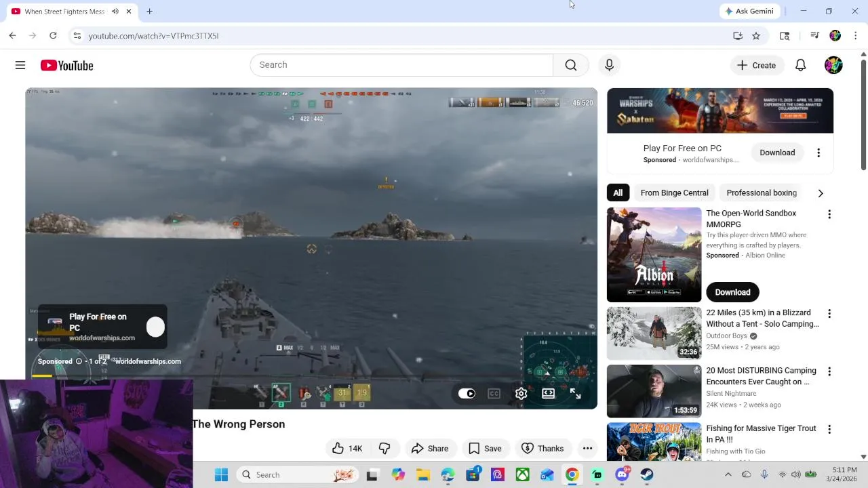Image resolution: width=868 pixels, height=488 pixels.
Task: Click Ask Gemini button
Action: pos(749,11)
